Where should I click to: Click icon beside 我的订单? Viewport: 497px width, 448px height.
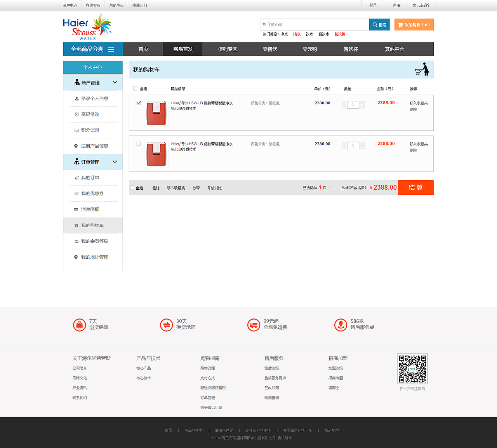point(76,178)
